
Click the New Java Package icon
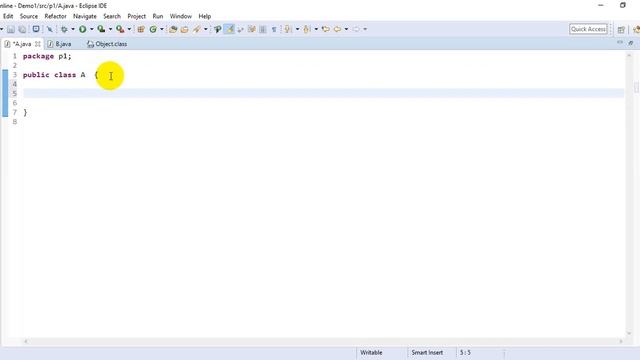pyautogui.click(x=141, y=29)
